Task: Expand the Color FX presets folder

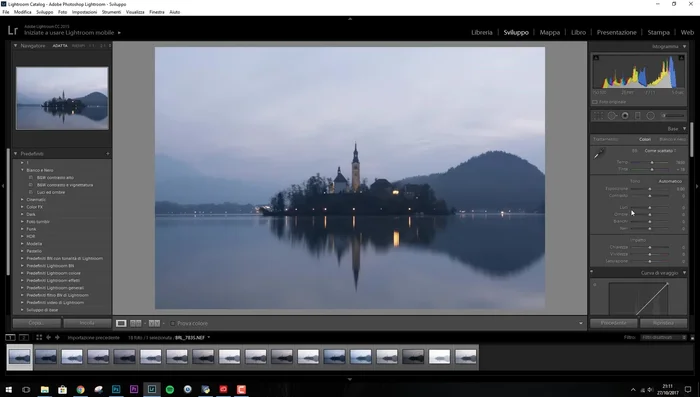Action: (22, 207)
